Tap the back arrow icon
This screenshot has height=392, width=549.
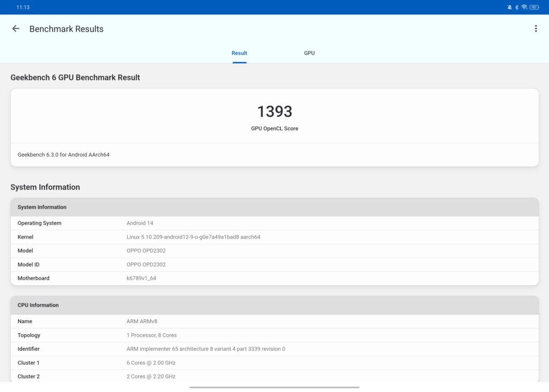click(16, 29)
